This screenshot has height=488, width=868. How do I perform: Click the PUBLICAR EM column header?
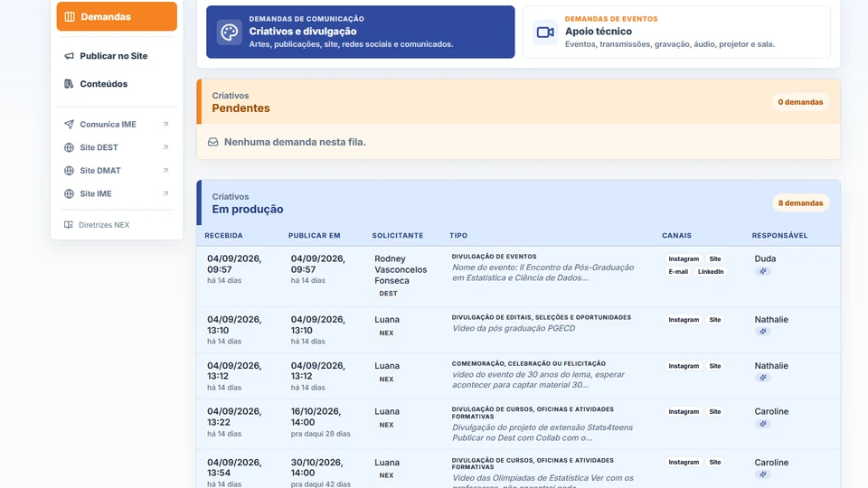315,236
